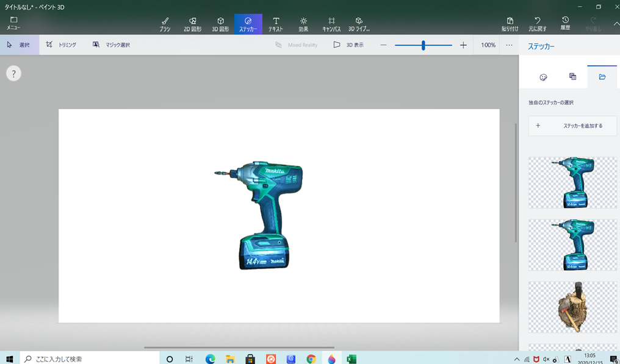Click the Mixed Reality button
This screenshot has height=364, width=620.
point(297,45)
